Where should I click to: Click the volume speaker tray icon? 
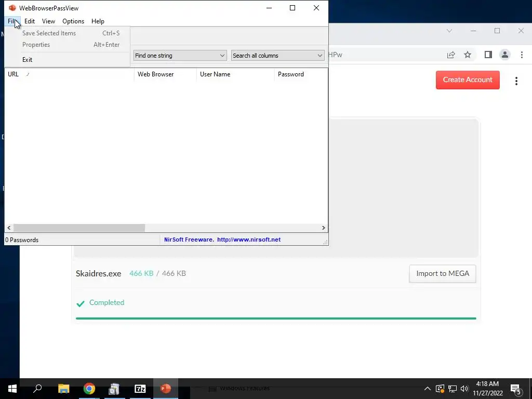coord(464,389)
